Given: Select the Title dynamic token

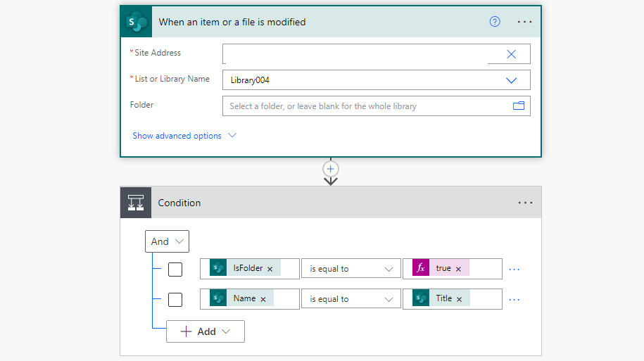Looking at the screenshot, I should tap(441, 298).
